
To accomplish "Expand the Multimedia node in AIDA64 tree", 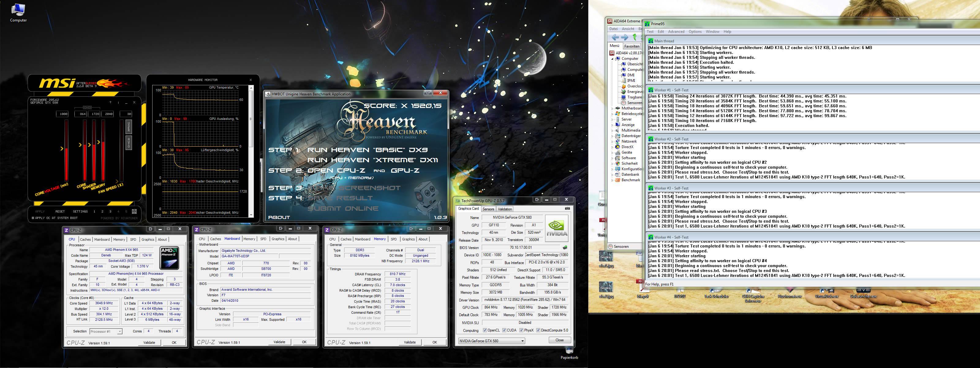I will 612,130.
